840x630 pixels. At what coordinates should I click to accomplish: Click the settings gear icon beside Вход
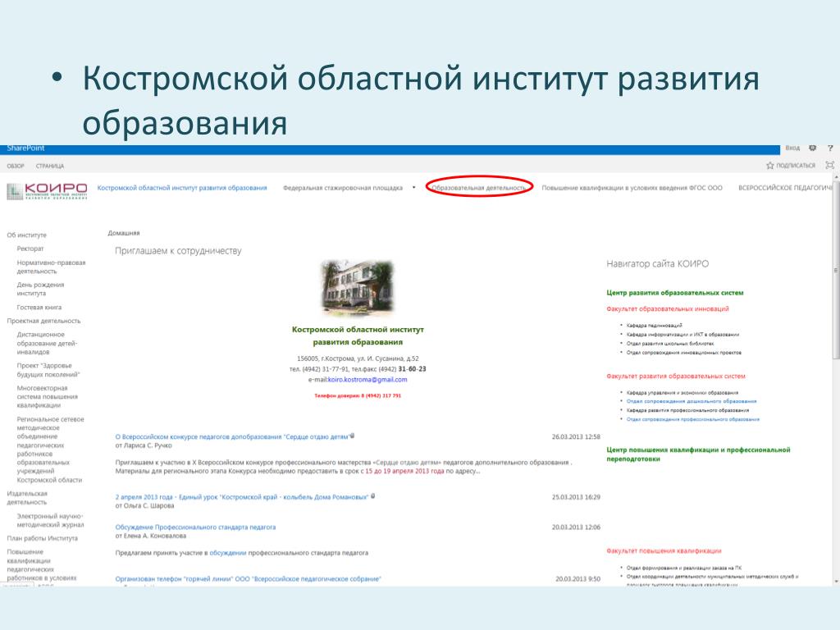point(812,148)
